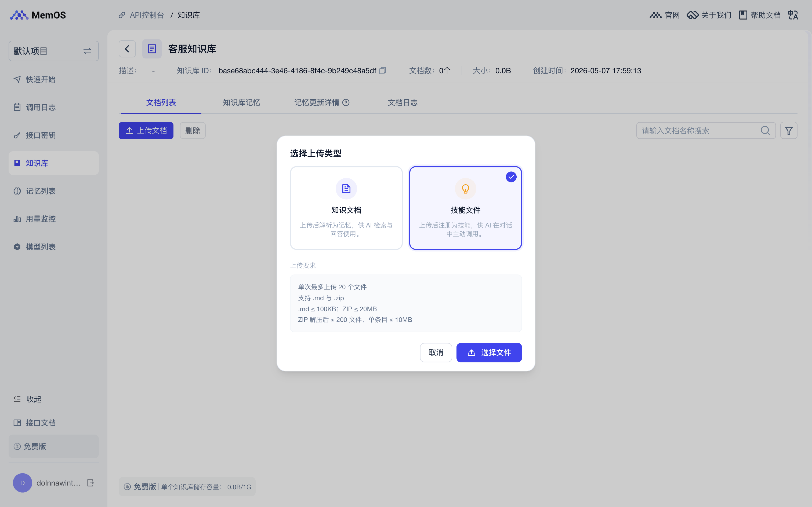Click the checkmark on 技能文件 card
812x507 pixels.
(511, 177)
